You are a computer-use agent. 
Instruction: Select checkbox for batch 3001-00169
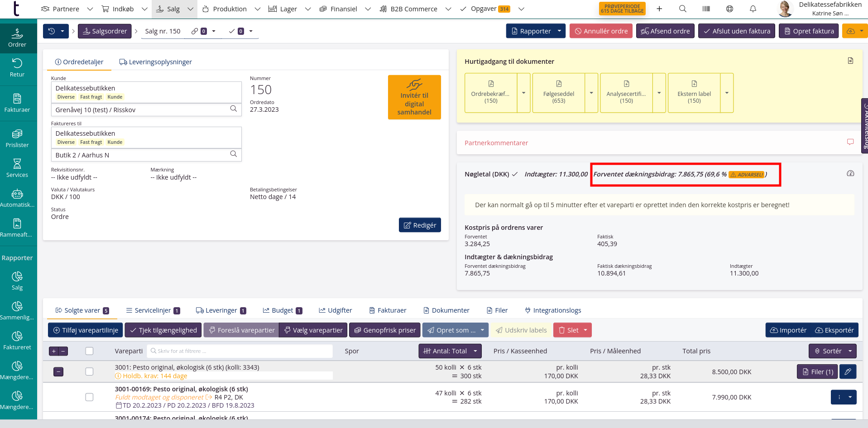89,397
